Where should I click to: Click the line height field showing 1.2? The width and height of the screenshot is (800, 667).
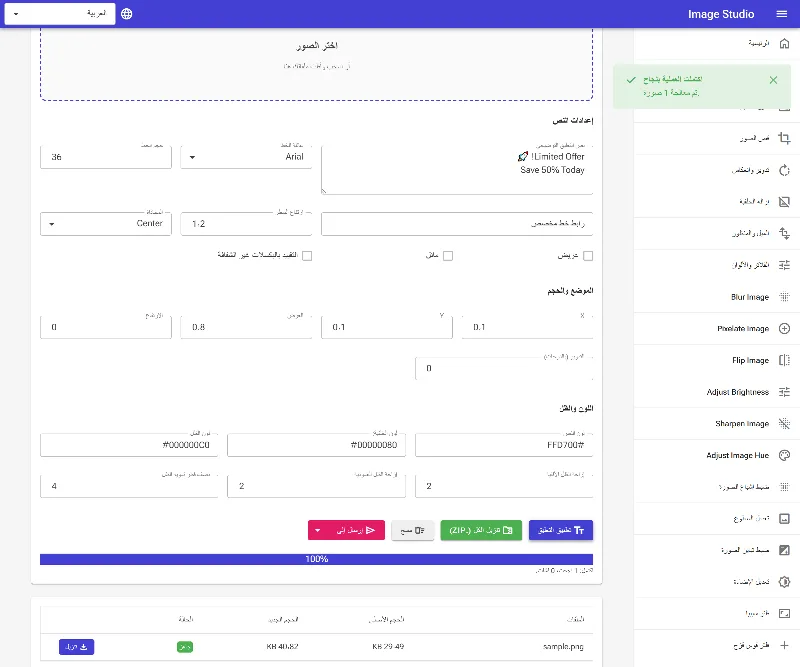point(246,224)
